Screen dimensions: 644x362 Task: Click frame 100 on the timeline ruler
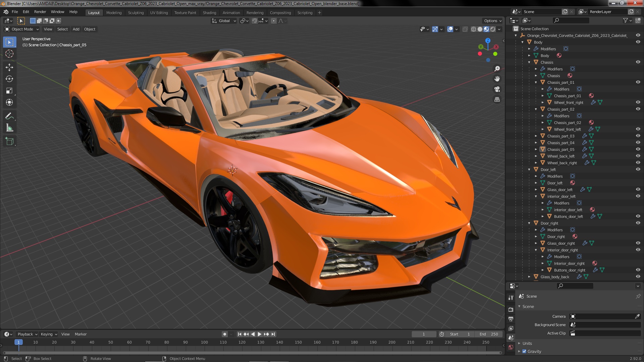tap(204, 342)
